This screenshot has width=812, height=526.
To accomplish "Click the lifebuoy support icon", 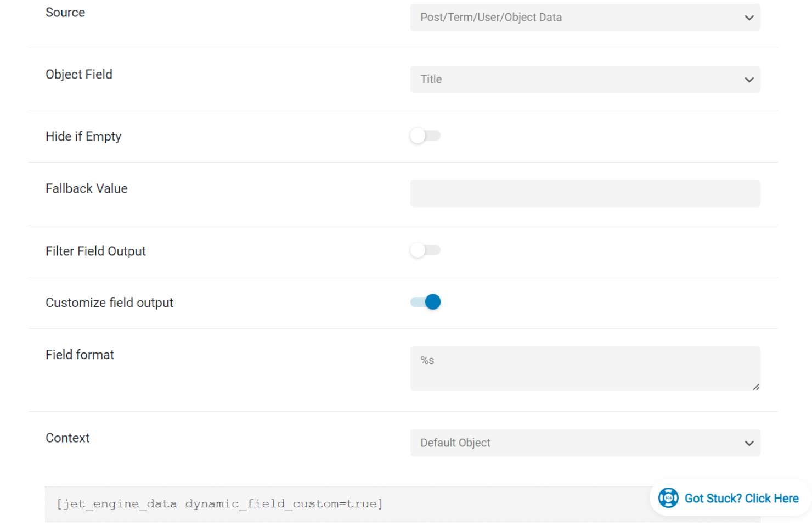I will pyautogui.click(x=668, y=498).
